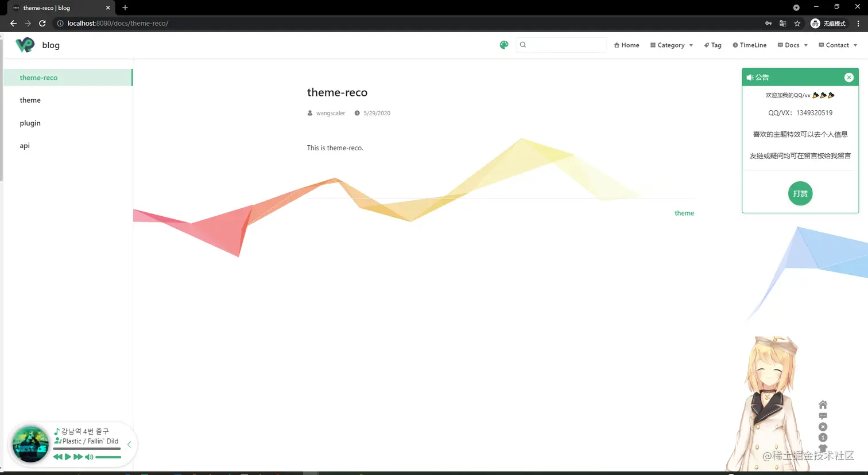Click the Live2D anime character
The height and width of the screenshot is (475, 868).
point(766,404)
